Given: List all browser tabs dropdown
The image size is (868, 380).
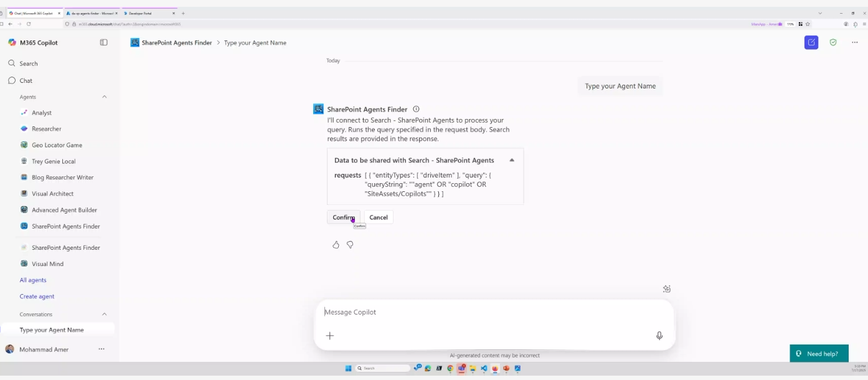Looking at the screenshot, I should [x=820, y=13].
